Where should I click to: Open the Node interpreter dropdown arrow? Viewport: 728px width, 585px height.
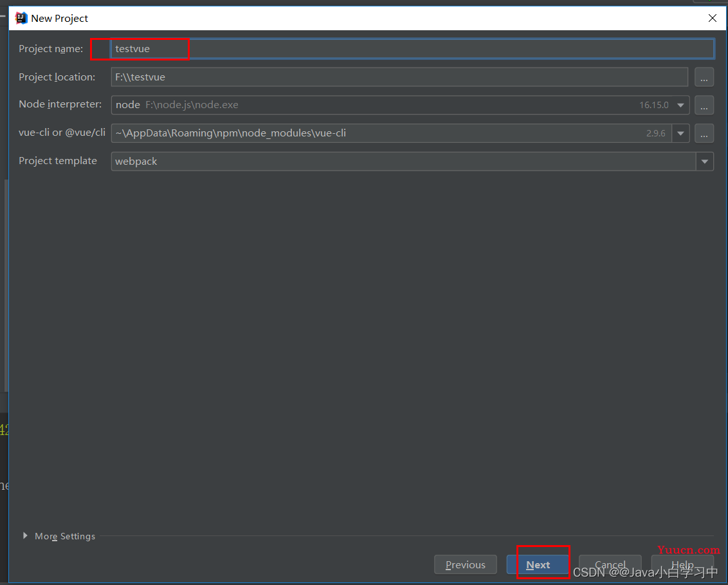pos(680,105)
